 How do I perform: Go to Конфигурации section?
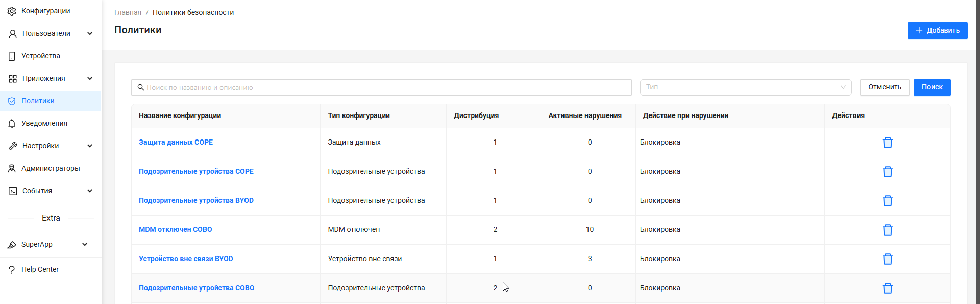[45, 11]
